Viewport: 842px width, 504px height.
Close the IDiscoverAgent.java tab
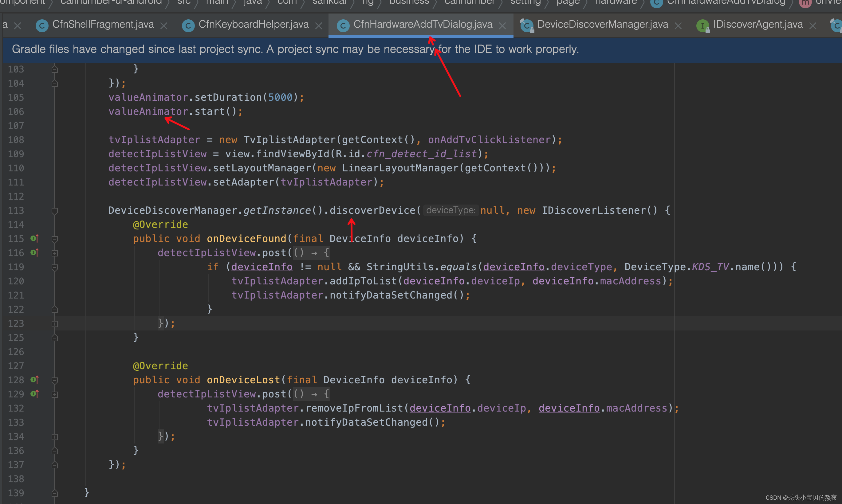[812, 25]
